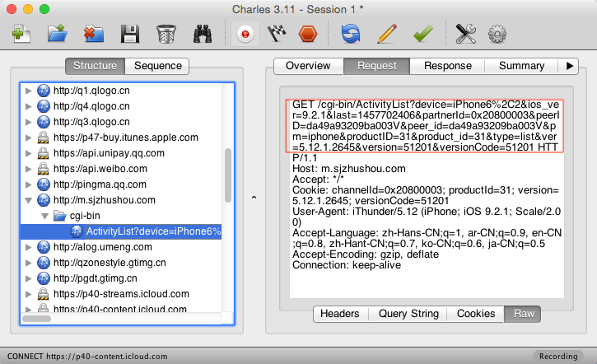Select the cgi-bin folder row
This screenshot has height=364, width=597.
[x=121, y=216]
